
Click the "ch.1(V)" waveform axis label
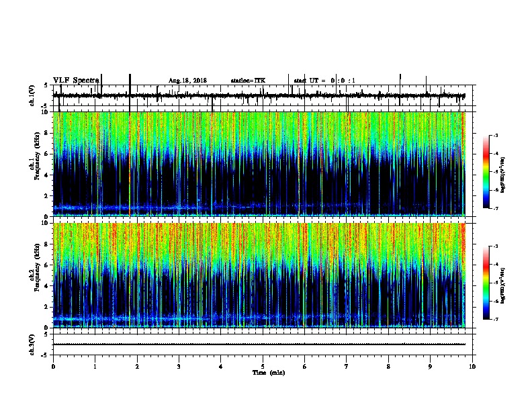(x=32, y=95)
